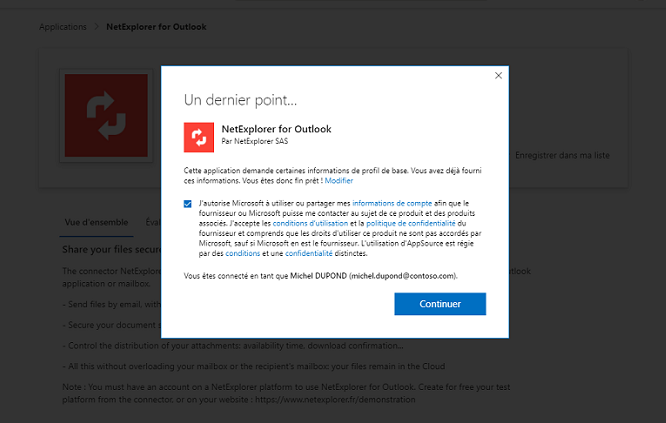Viewport: 666px width, 423px height.
Task: Open the "politique de confidentialité" link
Action: [411, 223]
